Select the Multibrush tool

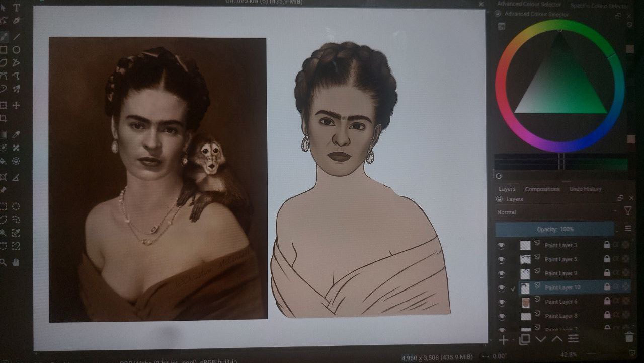[17, 89]
